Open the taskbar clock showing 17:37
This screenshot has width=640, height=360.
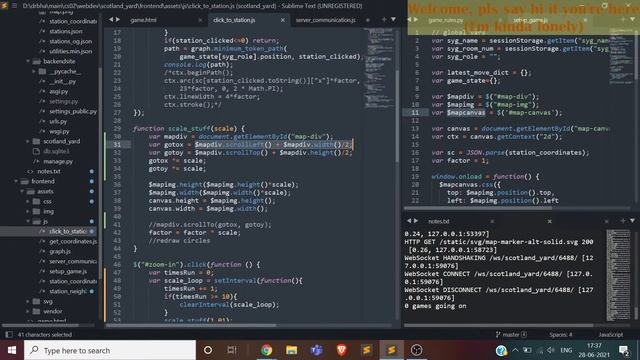click(594, 350)
